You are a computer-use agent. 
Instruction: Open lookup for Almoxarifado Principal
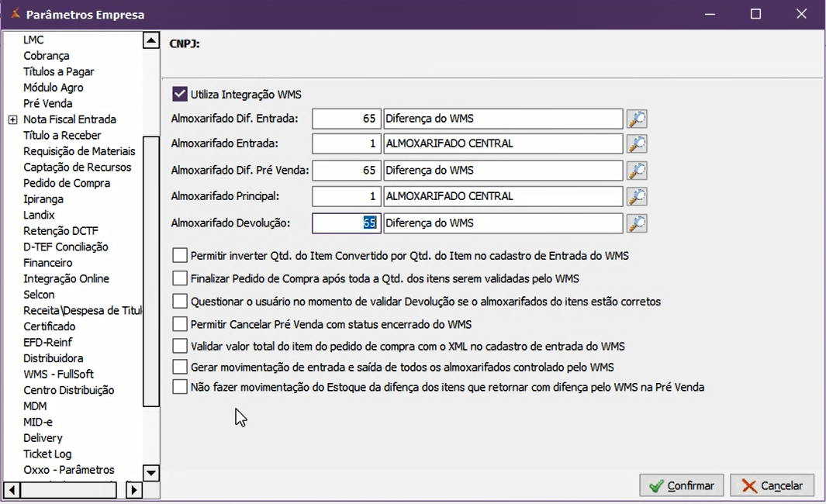[637, 197]
